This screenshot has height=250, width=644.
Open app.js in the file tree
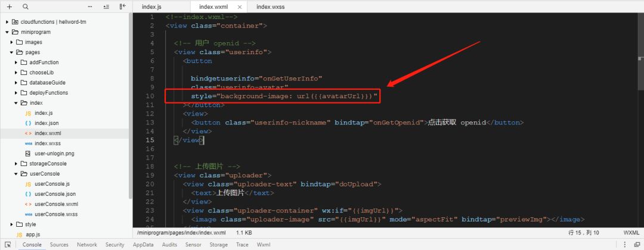(x=33, y=235)
